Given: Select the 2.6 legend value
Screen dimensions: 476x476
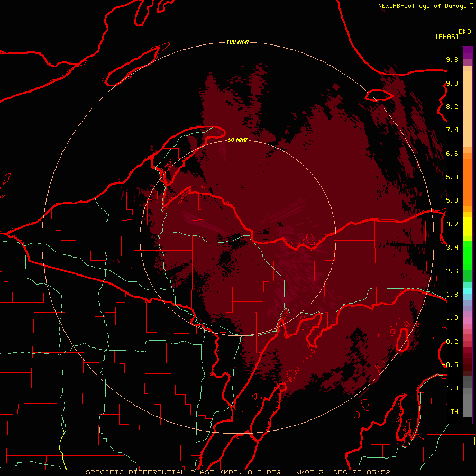Looking at the screenshot, I should [452, 271].
